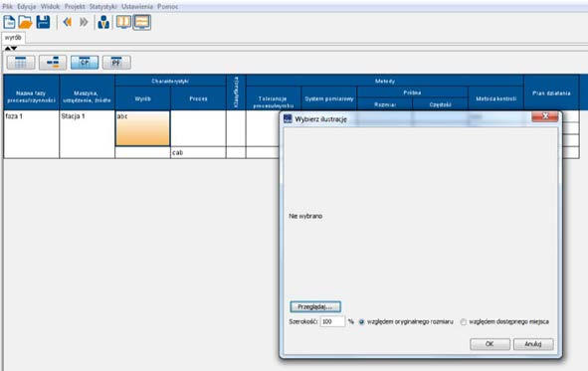This screenshot has height=371, width=588.
Task: Click the System pomiarowy column header
Action: [329, 98]
